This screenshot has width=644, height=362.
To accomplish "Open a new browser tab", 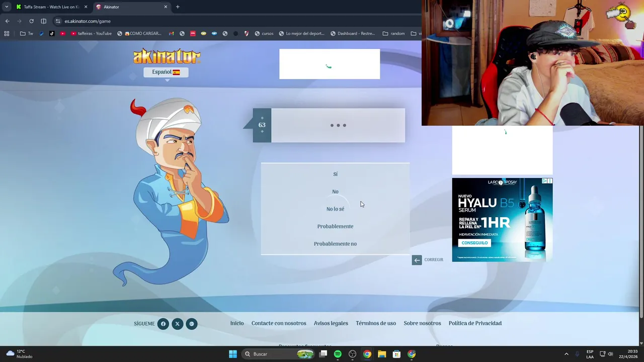I will pyautogui.click(x=178, y=7).
